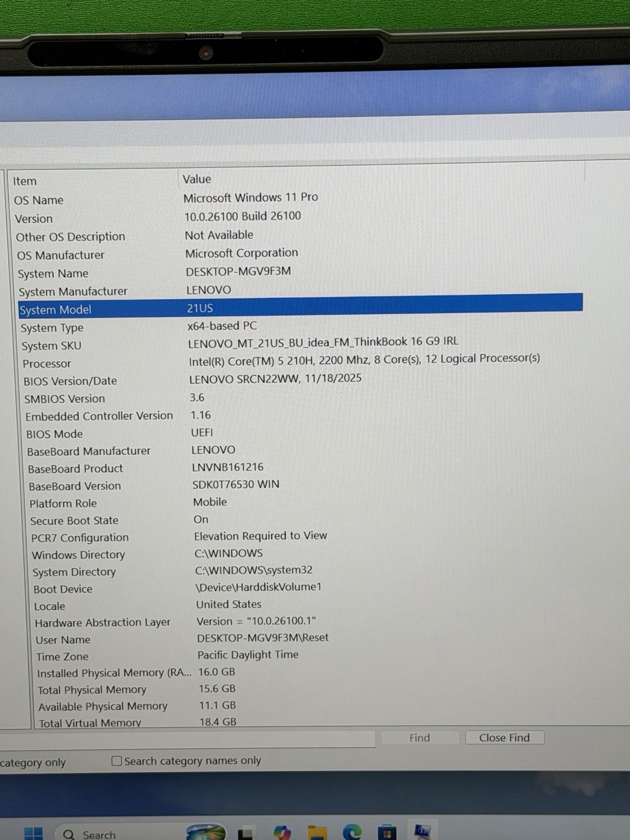
Task: Select 'Available Physical Memory' row label
Action: coord(103,707)
